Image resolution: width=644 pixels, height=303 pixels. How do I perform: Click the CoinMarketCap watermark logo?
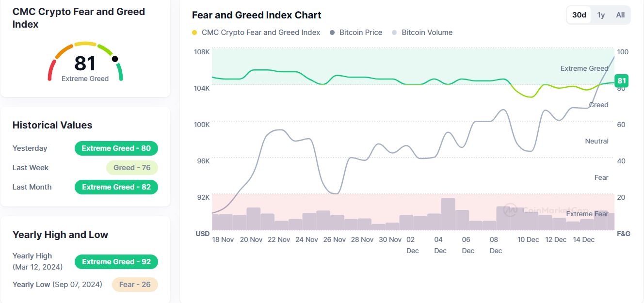click(510, 210)
